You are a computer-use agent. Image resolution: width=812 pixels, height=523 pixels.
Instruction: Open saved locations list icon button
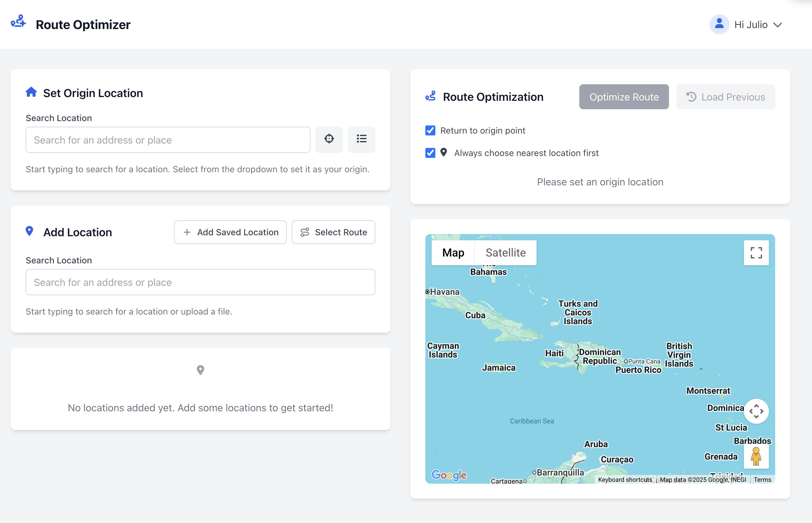coord(361,139)
